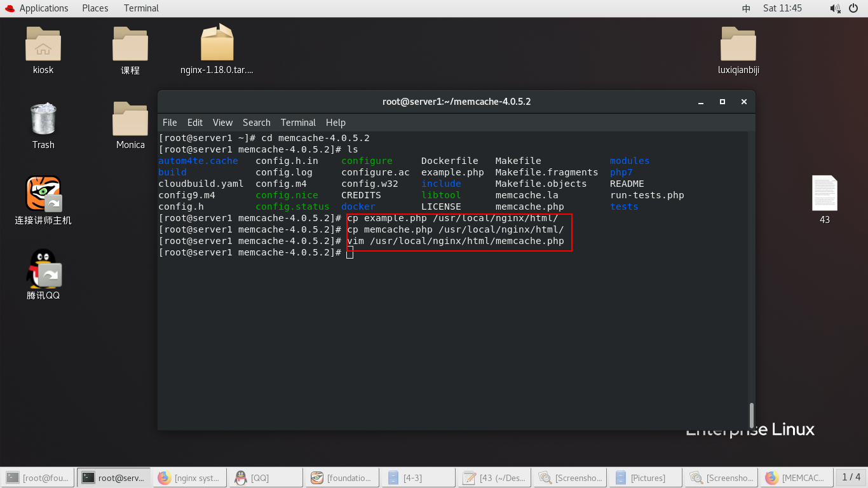Screen dimensions: 868x488
Task: Click php7 directory in ls output
Action: [x=621, y=172]
